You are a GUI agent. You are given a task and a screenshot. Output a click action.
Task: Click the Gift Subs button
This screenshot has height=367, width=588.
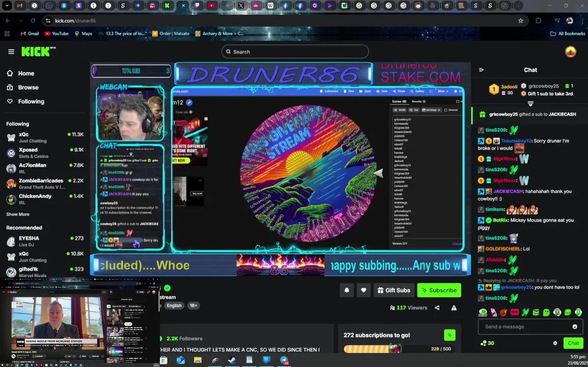point(394,290)
